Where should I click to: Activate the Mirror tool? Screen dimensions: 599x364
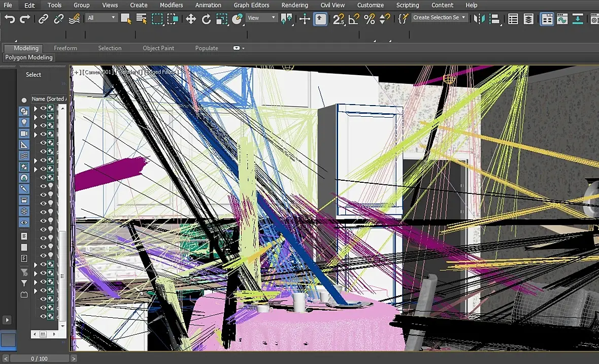click(480, 19)
